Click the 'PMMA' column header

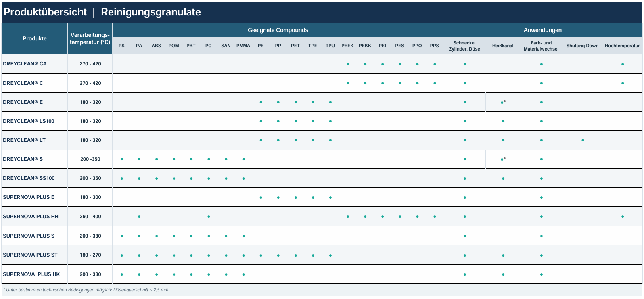coord(243,46)
